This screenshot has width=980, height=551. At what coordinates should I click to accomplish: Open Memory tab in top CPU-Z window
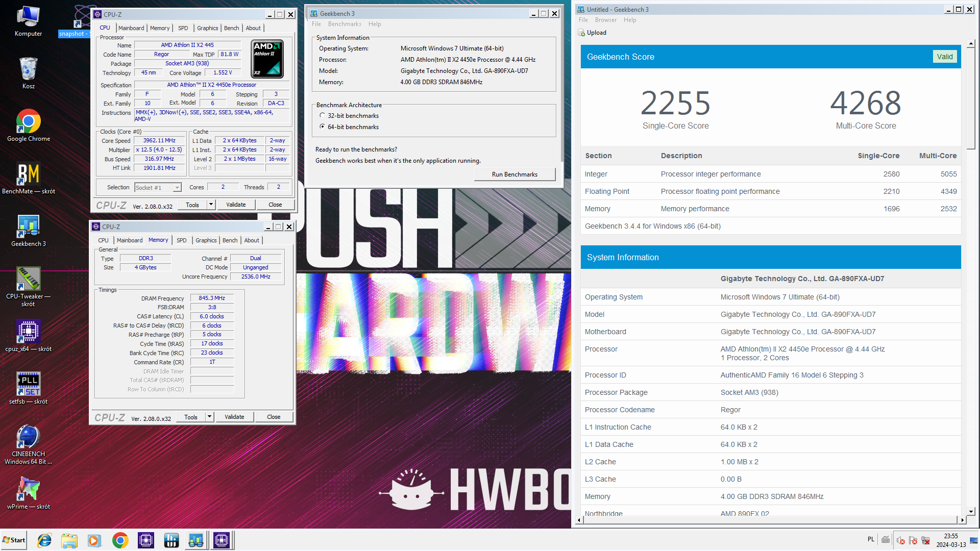tap(160, 28)
